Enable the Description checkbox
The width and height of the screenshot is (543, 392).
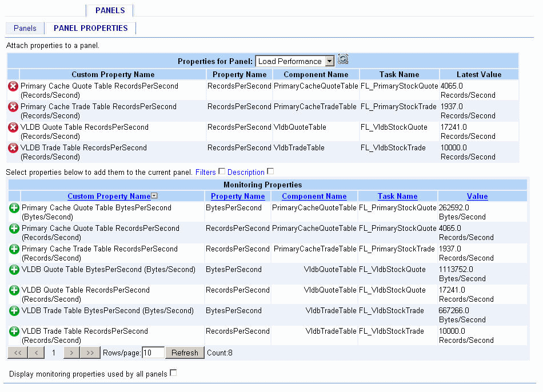[x=270, y=171]
